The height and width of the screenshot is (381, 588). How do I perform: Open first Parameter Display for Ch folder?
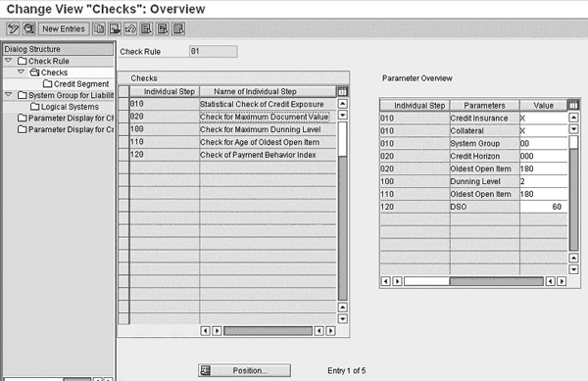[66, 118]
